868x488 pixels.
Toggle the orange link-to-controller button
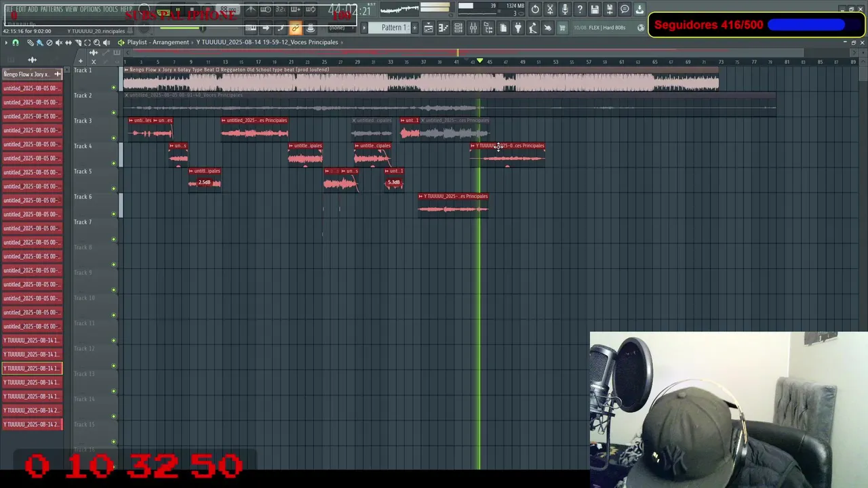pos(295,28)
